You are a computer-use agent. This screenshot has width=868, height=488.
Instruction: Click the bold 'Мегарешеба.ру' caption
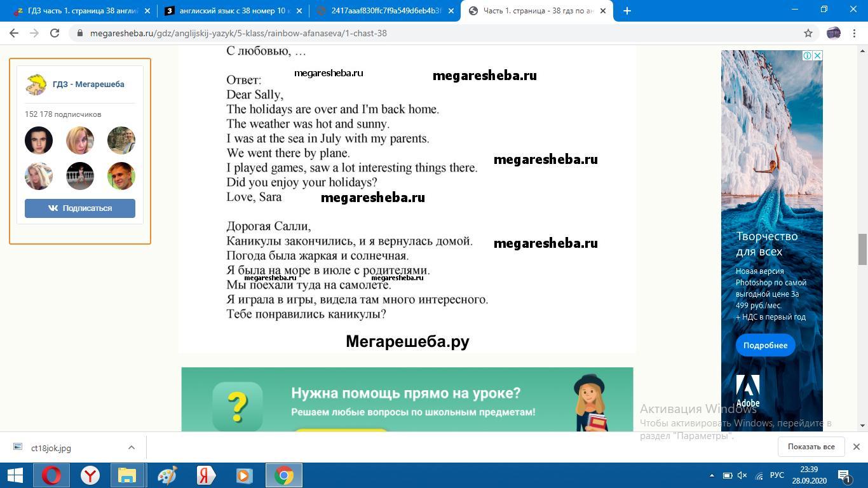[x=407, y=341]
